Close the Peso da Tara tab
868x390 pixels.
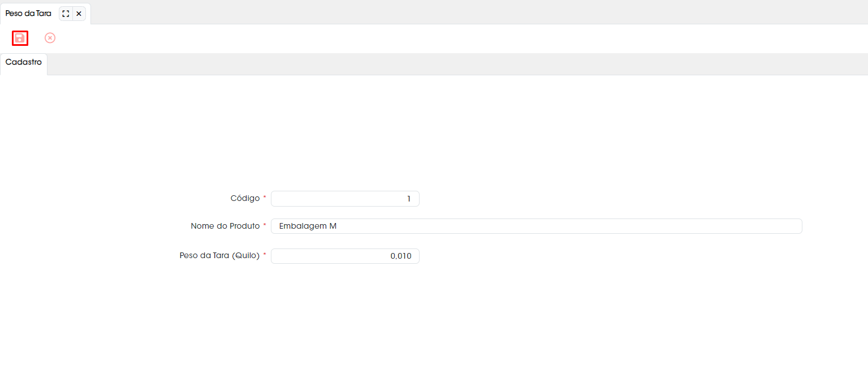coord(79,14)
